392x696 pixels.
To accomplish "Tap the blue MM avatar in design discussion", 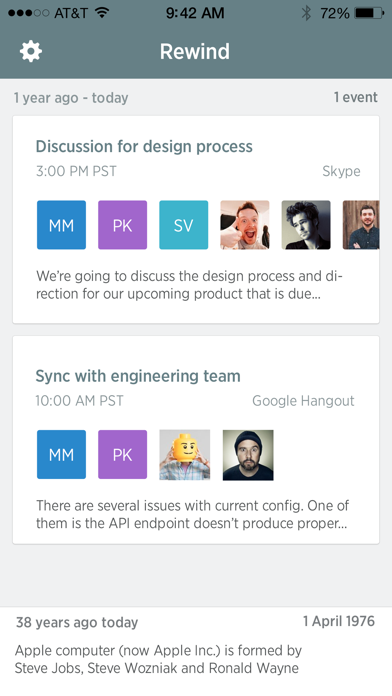I will [x=61, y=225].
